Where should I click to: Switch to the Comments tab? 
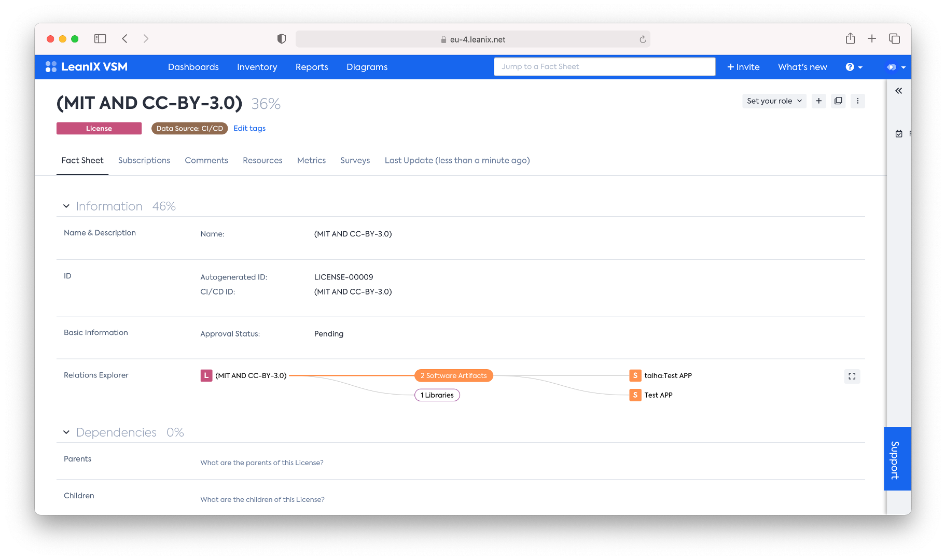pos(206,161)
